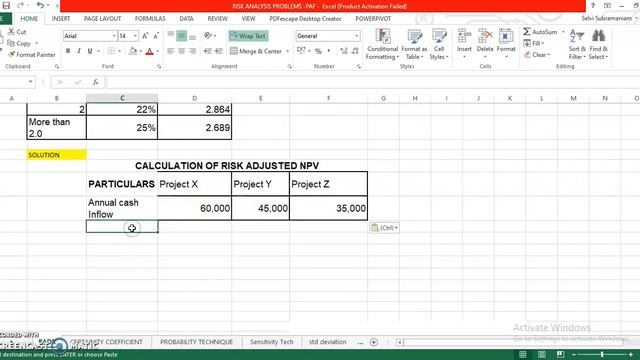Open the Fill dropdown

click(533, 43)
